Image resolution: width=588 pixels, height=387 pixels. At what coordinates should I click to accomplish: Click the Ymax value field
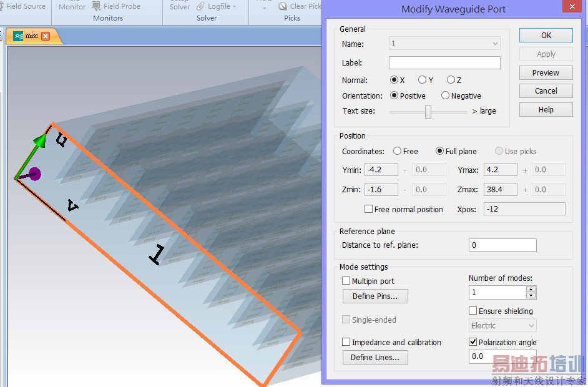click(501, 170)
